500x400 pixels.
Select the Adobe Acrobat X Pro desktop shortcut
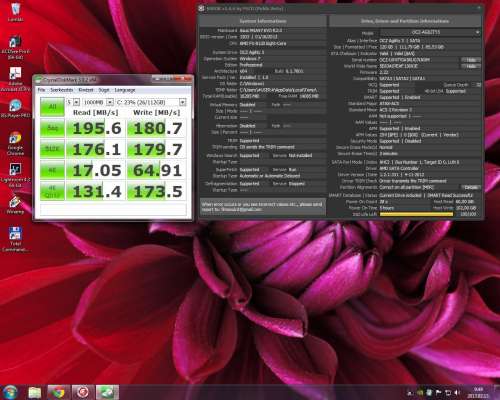point(15,79)
